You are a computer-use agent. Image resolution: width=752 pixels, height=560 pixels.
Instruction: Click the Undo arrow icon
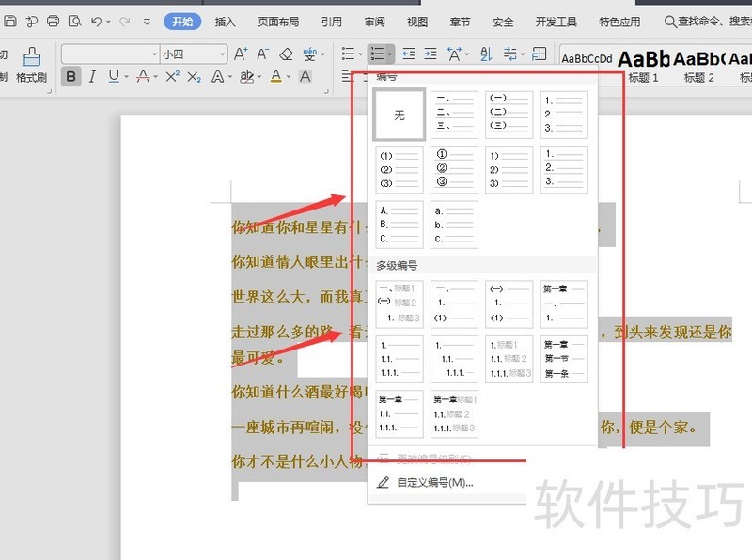pos(97,21)
